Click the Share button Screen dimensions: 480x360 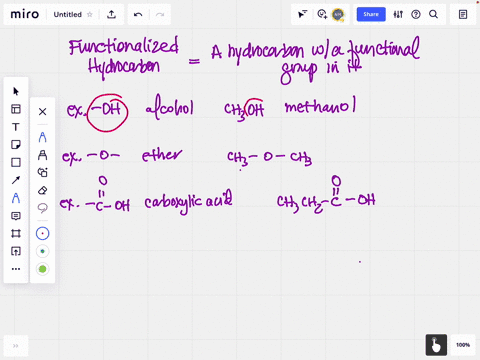coord(371,14)
